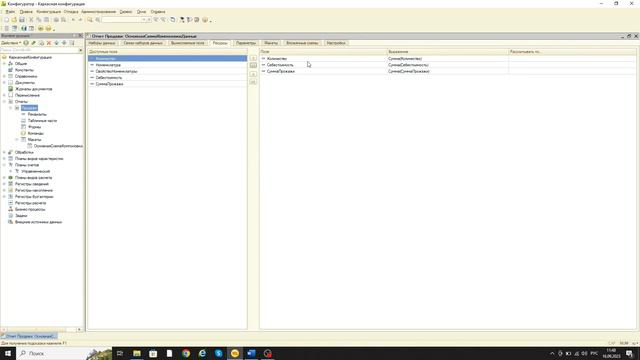Screen dimensions: 640x360
Task: Switch to the Вычисляемые поля tab
Action: pyautogui.click(x=187, y=43)
